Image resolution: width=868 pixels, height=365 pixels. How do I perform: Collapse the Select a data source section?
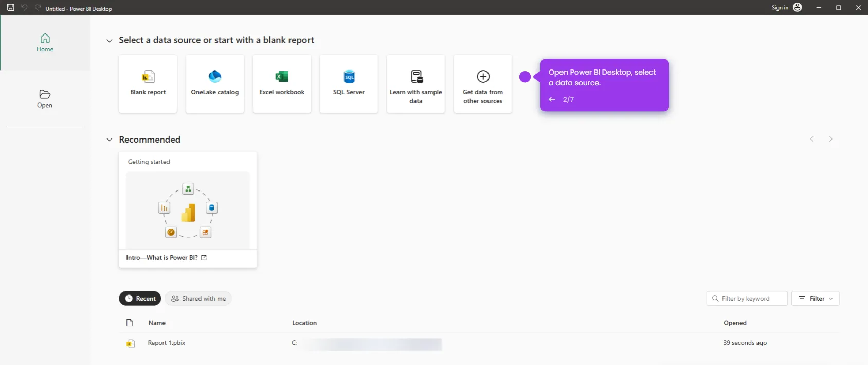click(x=109, y=41)
